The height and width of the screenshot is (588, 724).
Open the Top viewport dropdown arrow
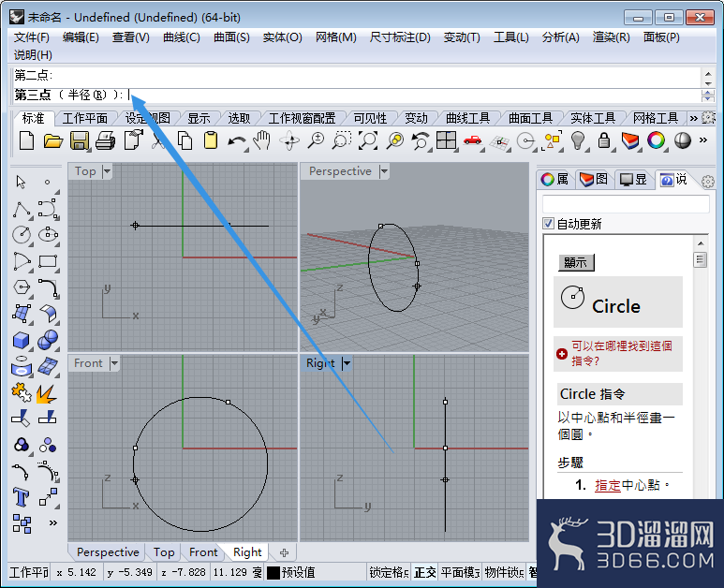coord(107,171)
